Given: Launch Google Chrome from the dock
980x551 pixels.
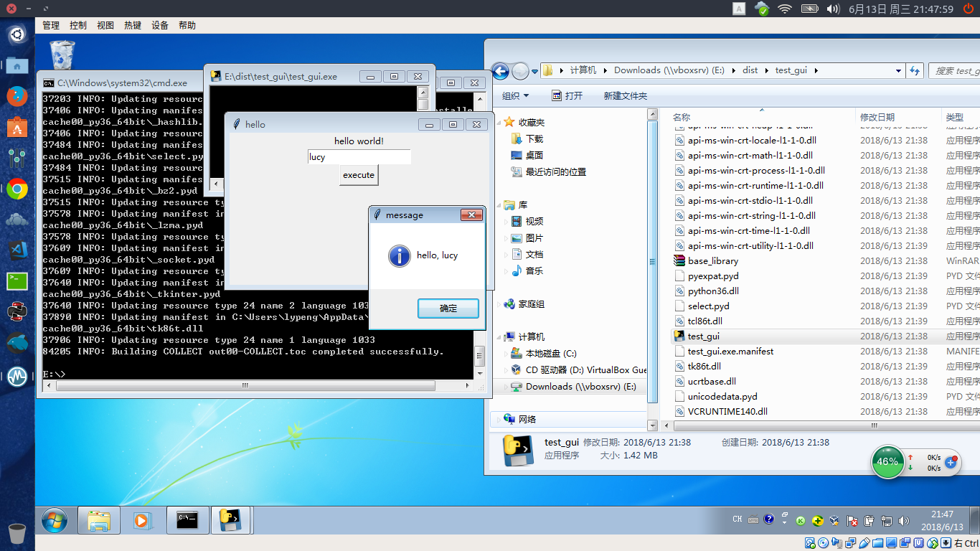Looking at the screenshot, I should click(17, 189).
